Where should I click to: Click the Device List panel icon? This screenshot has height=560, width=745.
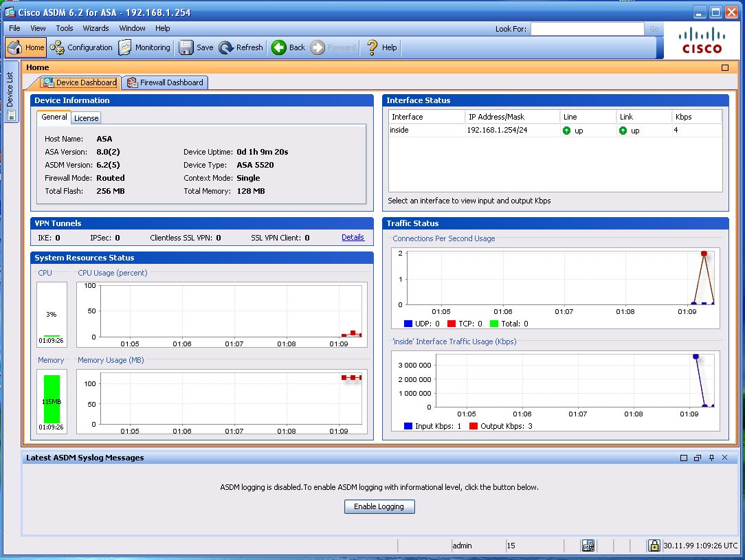pos(12,115)
